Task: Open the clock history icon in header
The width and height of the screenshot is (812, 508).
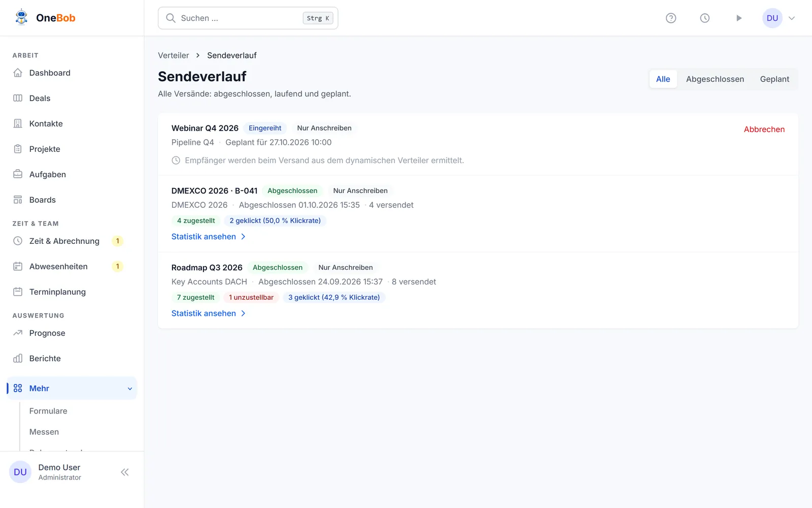Action: [x=705, y=18]
